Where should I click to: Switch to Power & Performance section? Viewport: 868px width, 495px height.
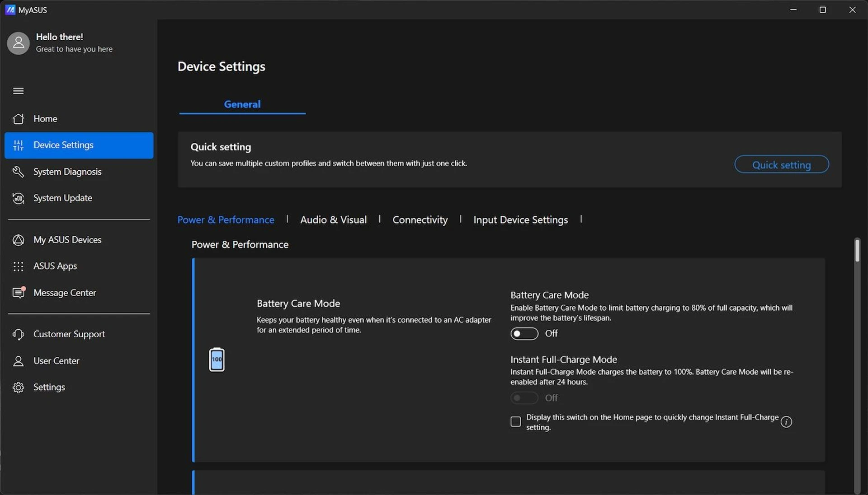tap(226, 220)
